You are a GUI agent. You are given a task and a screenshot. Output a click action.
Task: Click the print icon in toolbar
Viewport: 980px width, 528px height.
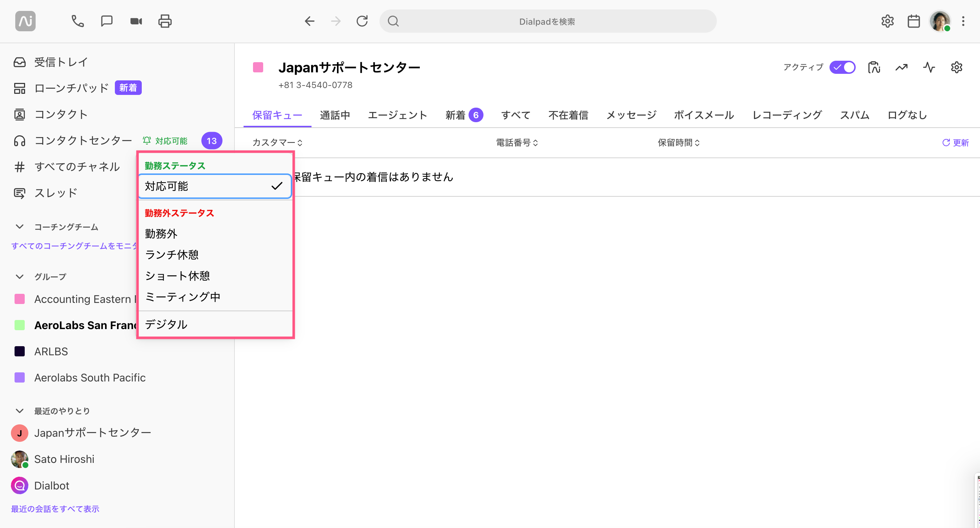[x=164, y=21]
